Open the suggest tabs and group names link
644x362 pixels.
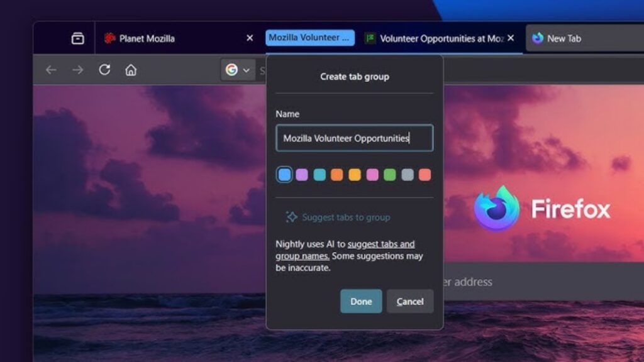[x=382, y=244]
